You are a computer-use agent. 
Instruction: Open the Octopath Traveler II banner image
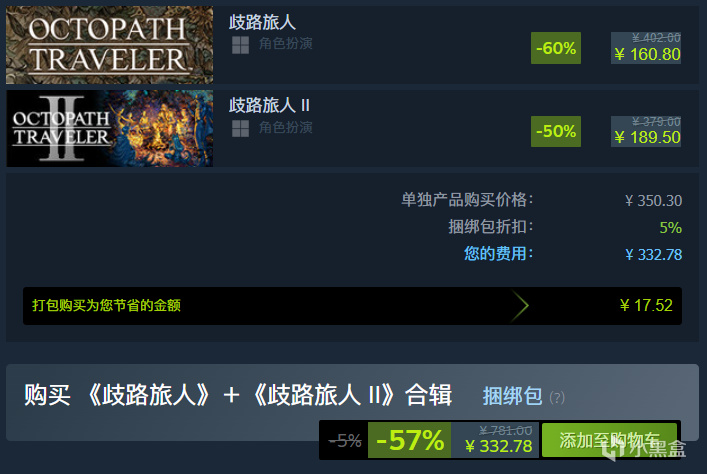tap(110, 129)
